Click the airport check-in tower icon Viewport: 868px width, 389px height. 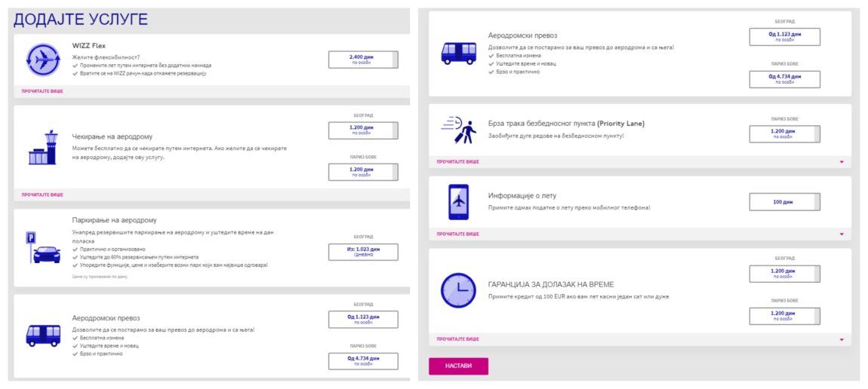click(x=42, y=147)
